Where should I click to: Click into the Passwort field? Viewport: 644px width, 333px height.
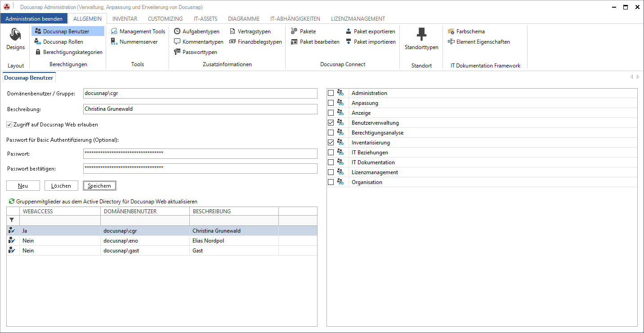click(200, 154)
